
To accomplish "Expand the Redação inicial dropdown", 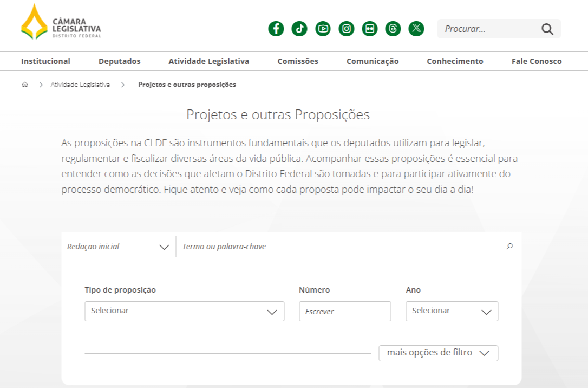I will pyautogui.click(x=118, y=247).
